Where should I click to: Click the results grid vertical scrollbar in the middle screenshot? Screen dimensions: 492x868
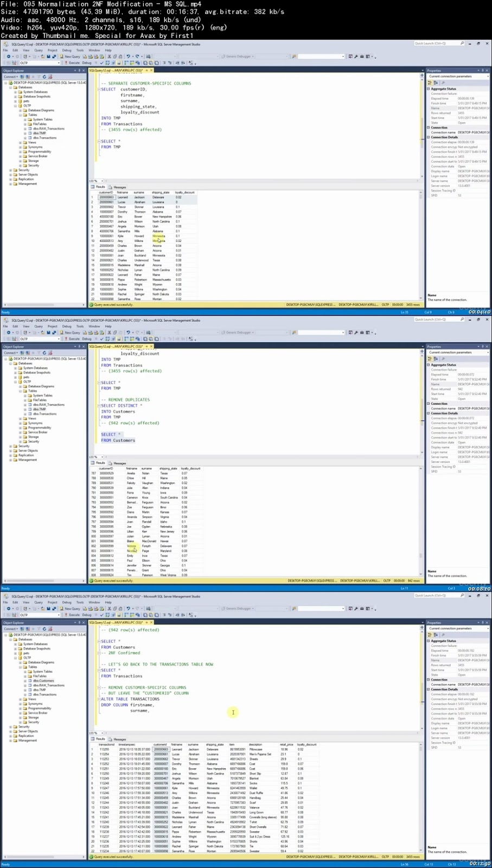pos(422,521)
